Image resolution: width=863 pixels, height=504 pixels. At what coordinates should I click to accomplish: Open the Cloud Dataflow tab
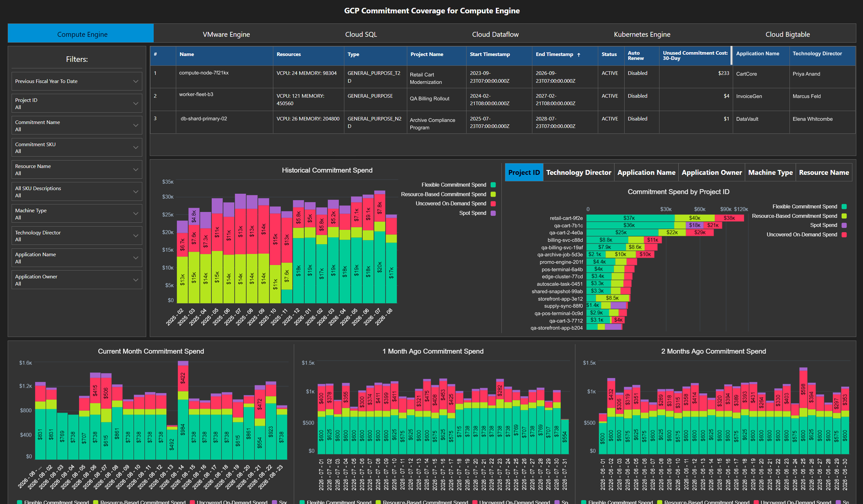point(495,34)
